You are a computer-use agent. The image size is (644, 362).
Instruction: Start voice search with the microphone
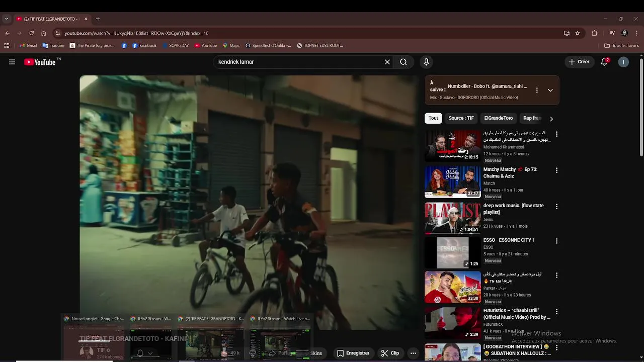(x=426, y=62)
